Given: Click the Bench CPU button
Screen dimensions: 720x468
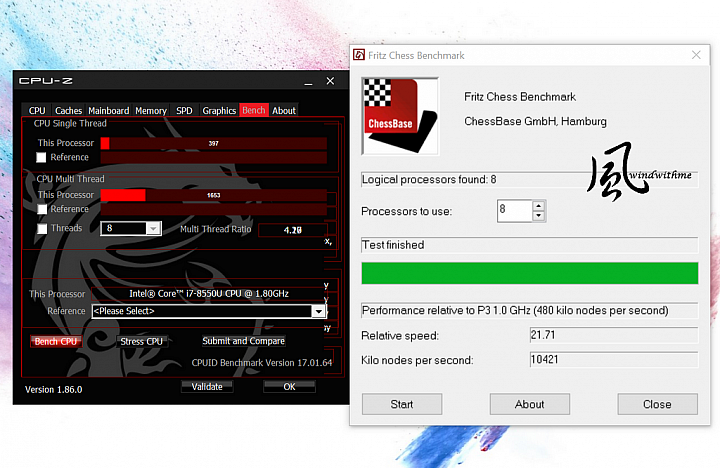Looking at the screenshot, I should [56, 342].
